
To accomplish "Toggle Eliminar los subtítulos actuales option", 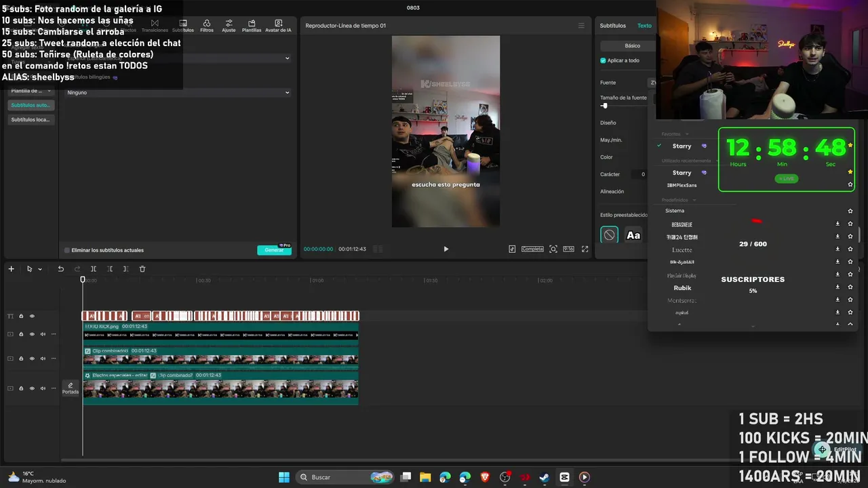I will (67, 250).
